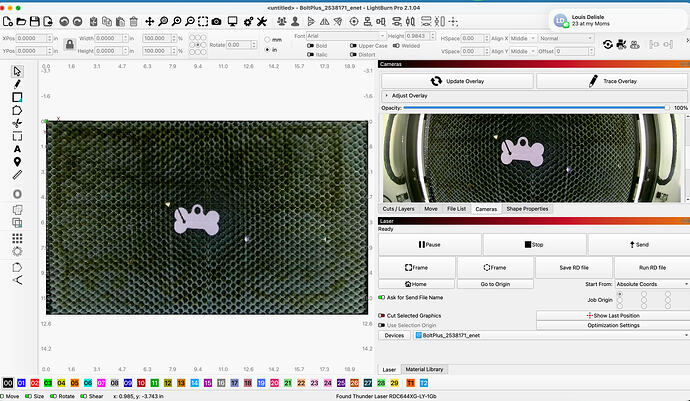Click the Preview monitor icon
690x401 pixels.
[232, 22]
